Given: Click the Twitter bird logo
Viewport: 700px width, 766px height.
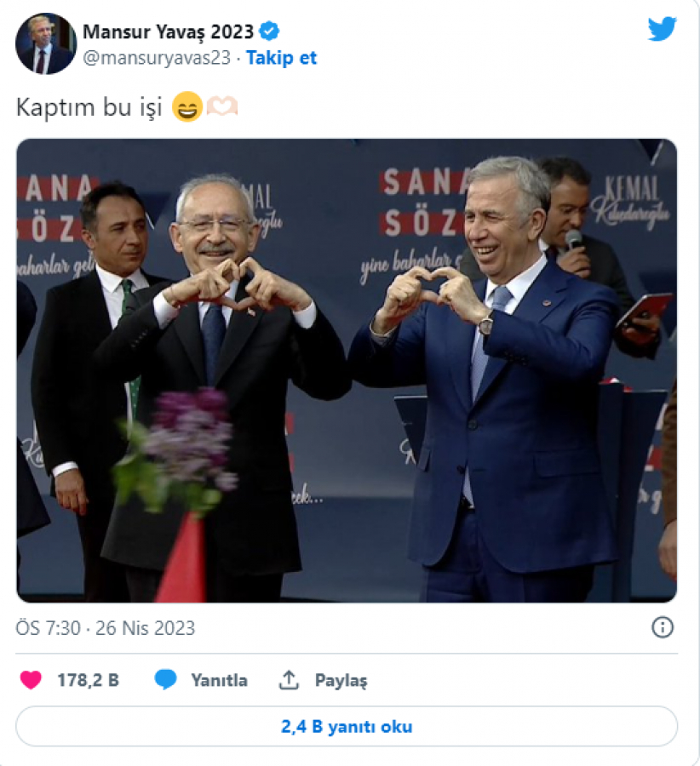Looking at the screenshot, I should [x=662, y=30].
